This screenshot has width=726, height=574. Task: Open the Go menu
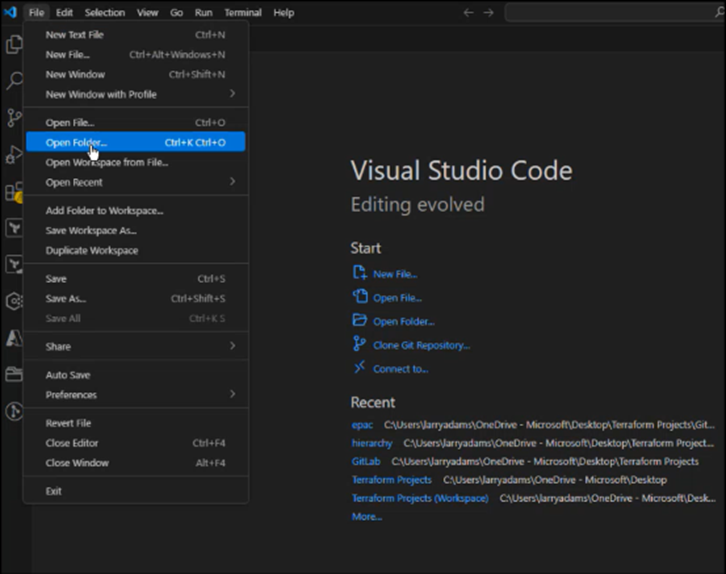tap(176, 12)
